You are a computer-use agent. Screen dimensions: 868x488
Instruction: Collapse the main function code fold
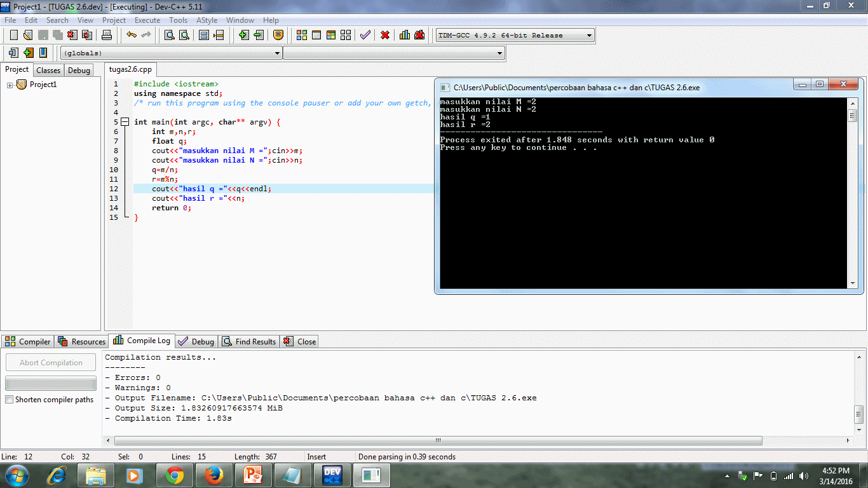coord(123,122)
